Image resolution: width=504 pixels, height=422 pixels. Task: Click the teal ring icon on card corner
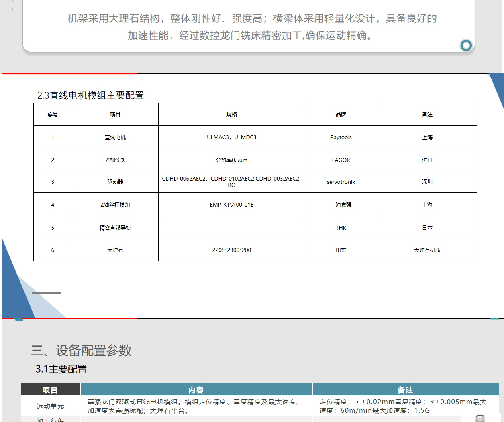tap(466, 45)
